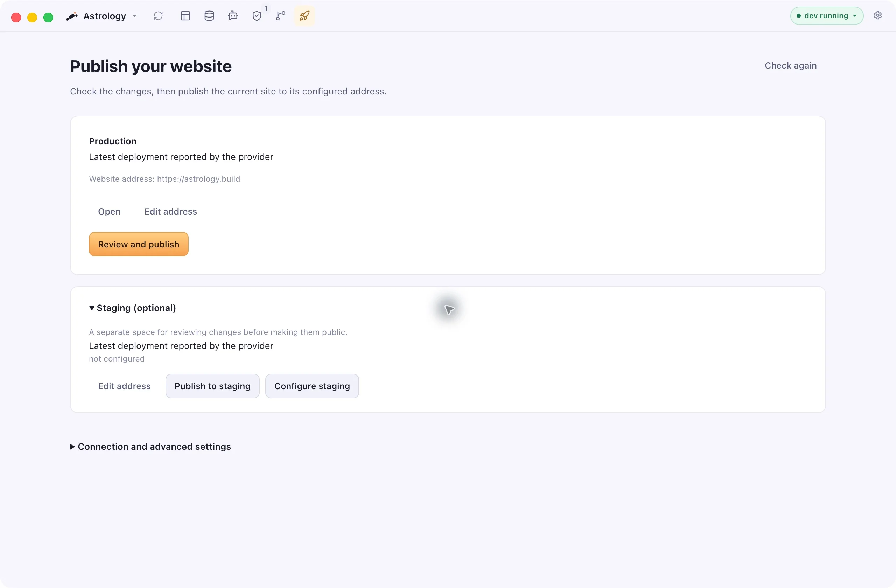This screenshot has width=896, height=588.
Task: Click the refresh sync icon in toolbar
Action: (158, 16)
